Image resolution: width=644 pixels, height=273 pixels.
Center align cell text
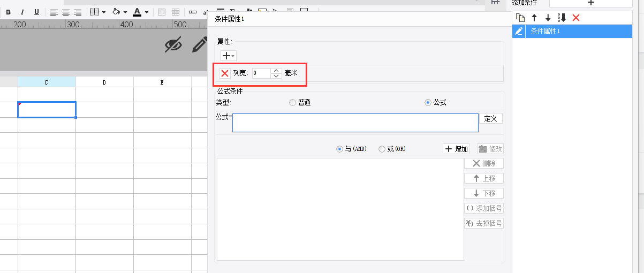[66, 12]
